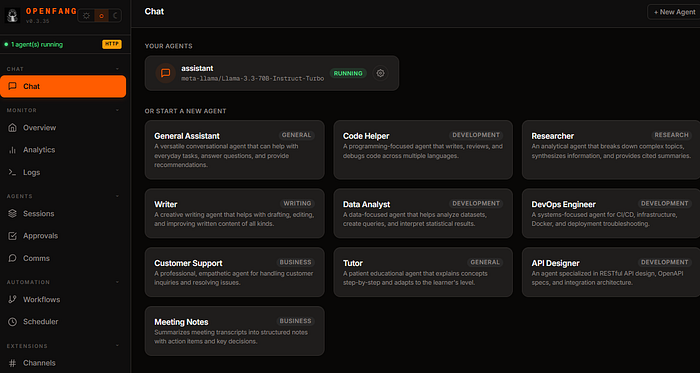Click the Llama-3.3-70B-Instruct-Turbo model text

252,79
